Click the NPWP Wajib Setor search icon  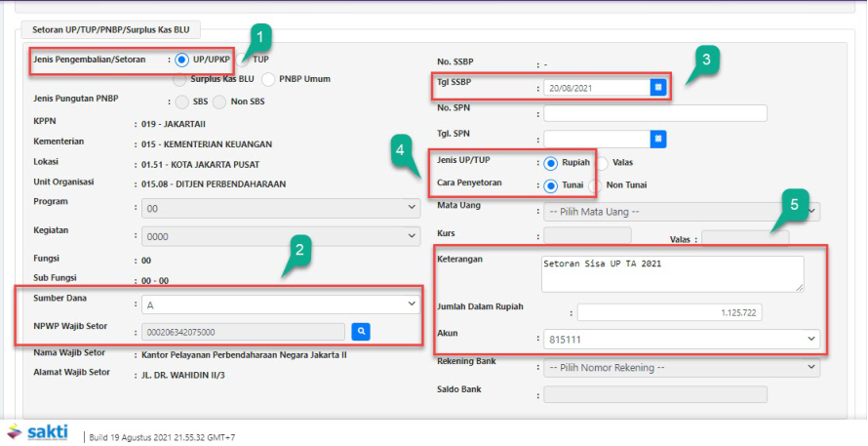tap(361, 332)
